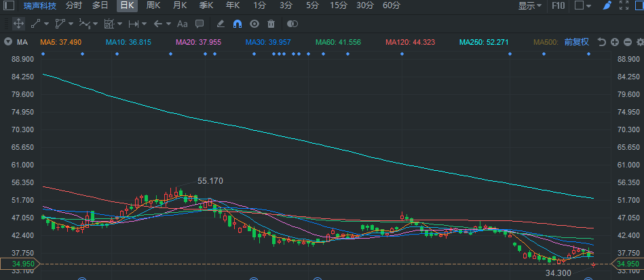
Task: Delete drawings with trash icon
Action: click(271, 24)
